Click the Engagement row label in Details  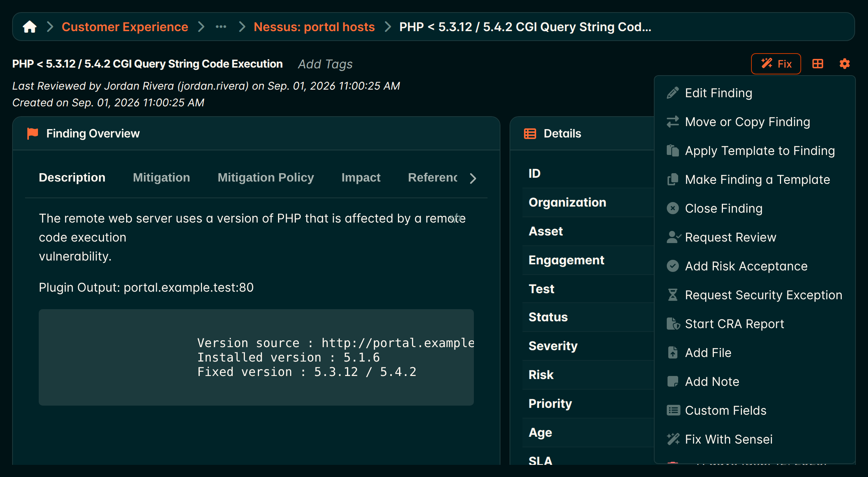566,260
